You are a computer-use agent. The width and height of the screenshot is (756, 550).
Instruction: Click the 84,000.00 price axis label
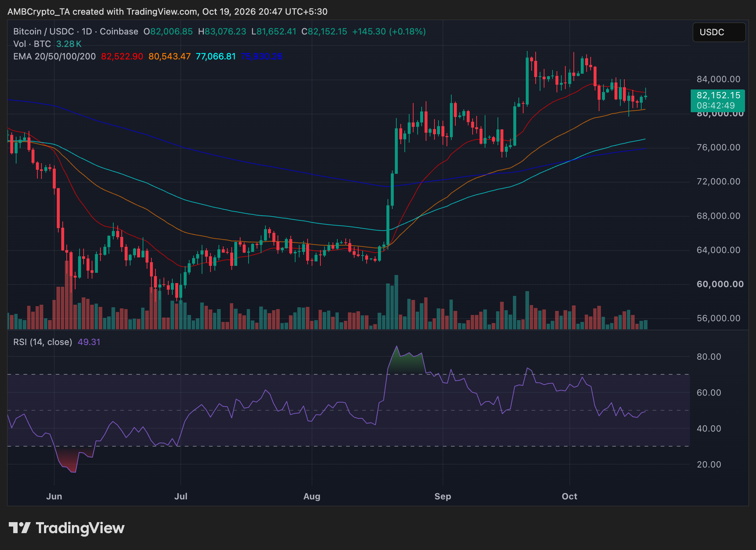(x=718, y=79)
